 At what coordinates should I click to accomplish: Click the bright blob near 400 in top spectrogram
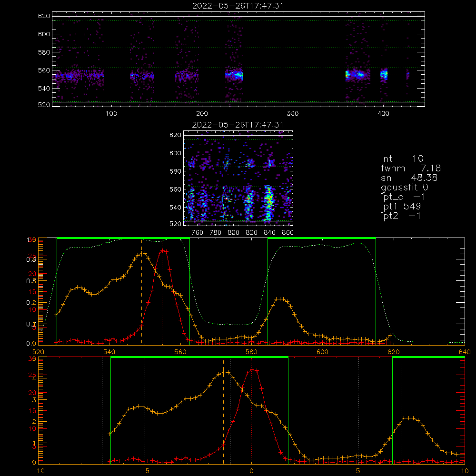click(x=384, y=74)
